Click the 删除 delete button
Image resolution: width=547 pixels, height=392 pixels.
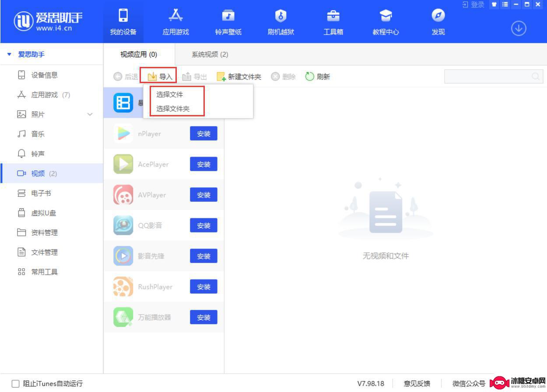[x=284, y=77]
